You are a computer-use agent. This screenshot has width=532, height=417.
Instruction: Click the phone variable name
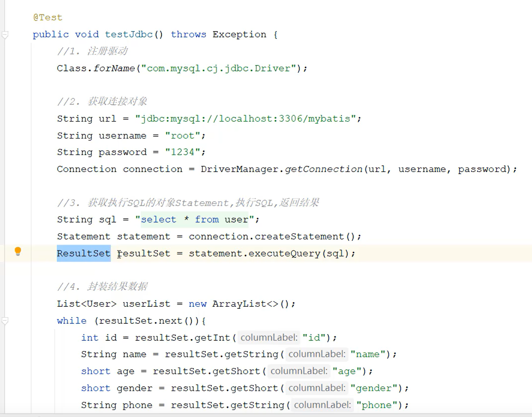click(x=137, y=405)
